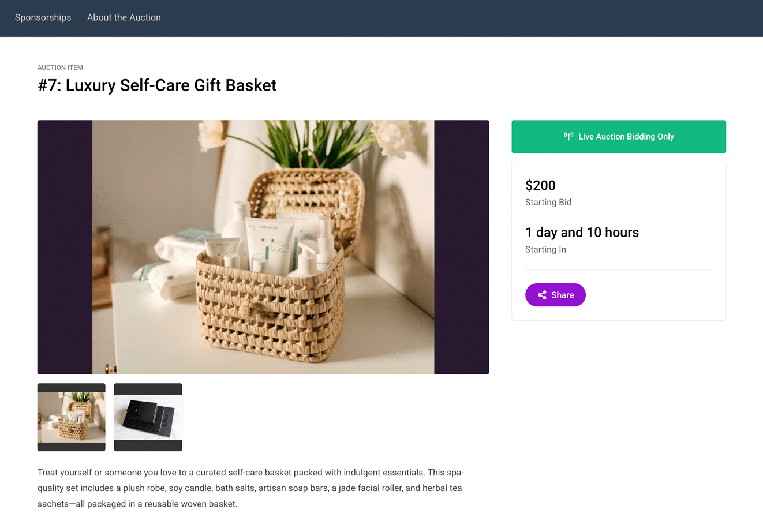Click the bid info card panel
This screenshot has width=763, height=532.
(x=619, y=241)
